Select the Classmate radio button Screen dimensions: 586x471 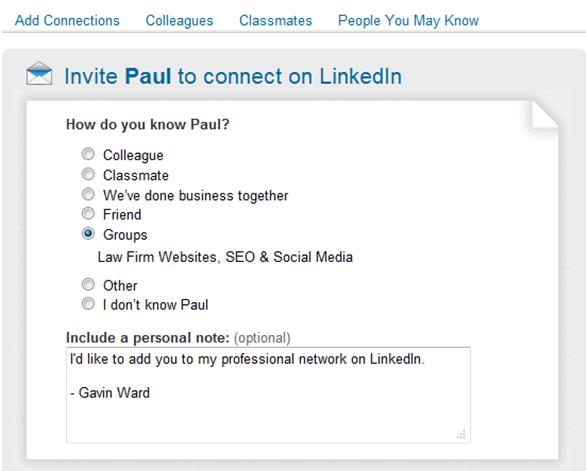88,174
